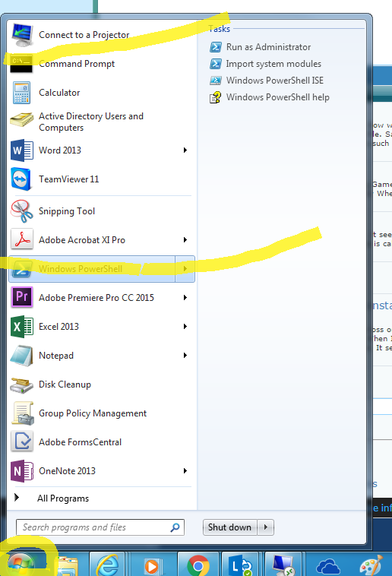Screen dimensions: 392x576
Task: Launch the Adobe Premiere Pro CC 2015 icon
Action: pos(22,297)
